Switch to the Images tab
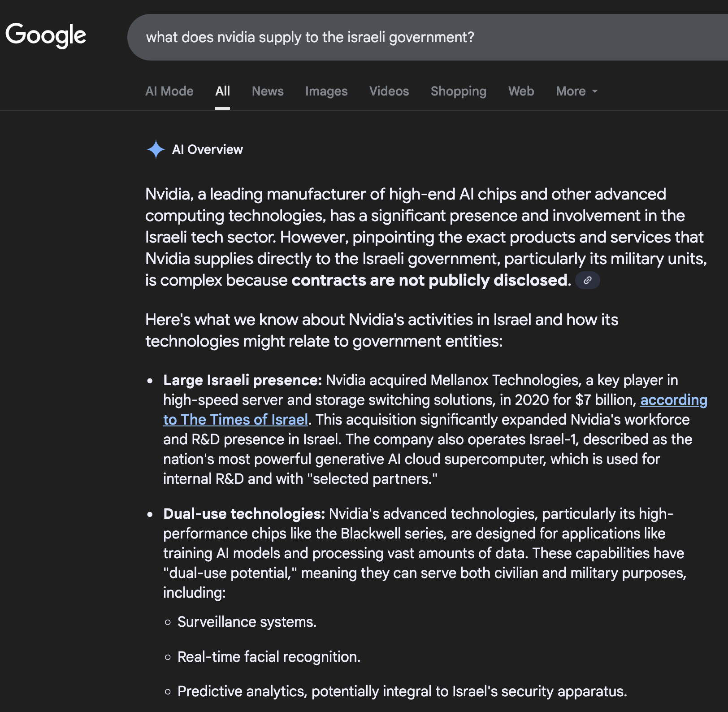Image resolution: width=728 pixels, height=712 pixels. click(x=326, y=91)
